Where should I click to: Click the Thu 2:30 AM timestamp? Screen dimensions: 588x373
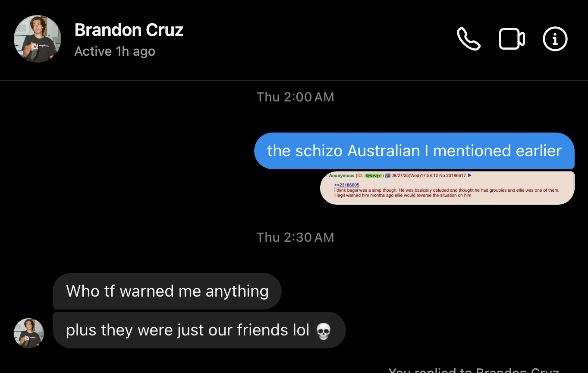[x=295, y=237]
